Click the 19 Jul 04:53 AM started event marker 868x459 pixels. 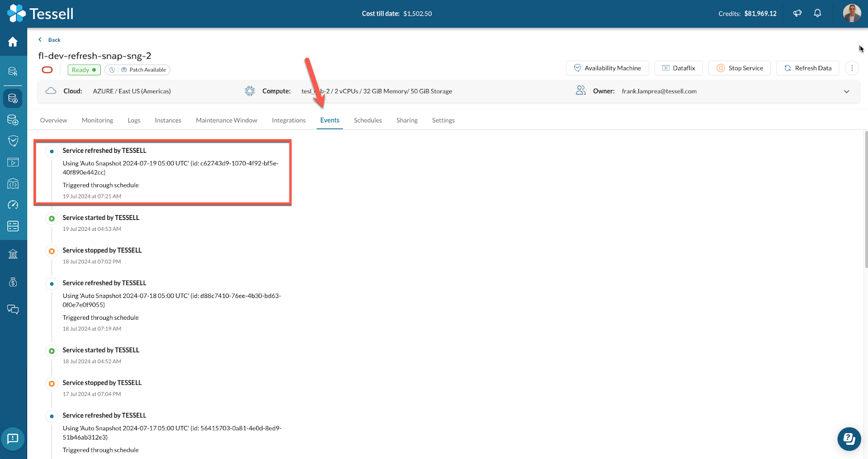pos(52,218)
